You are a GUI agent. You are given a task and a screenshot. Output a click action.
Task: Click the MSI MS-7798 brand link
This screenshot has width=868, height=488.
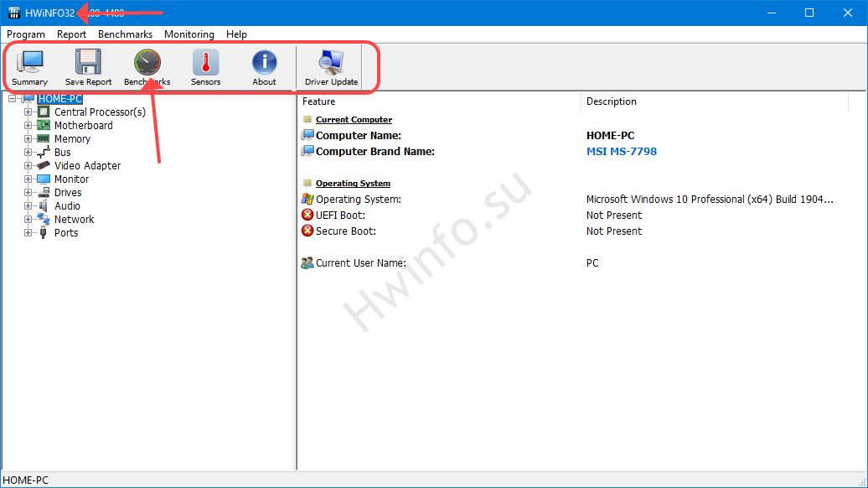[621, 152]
